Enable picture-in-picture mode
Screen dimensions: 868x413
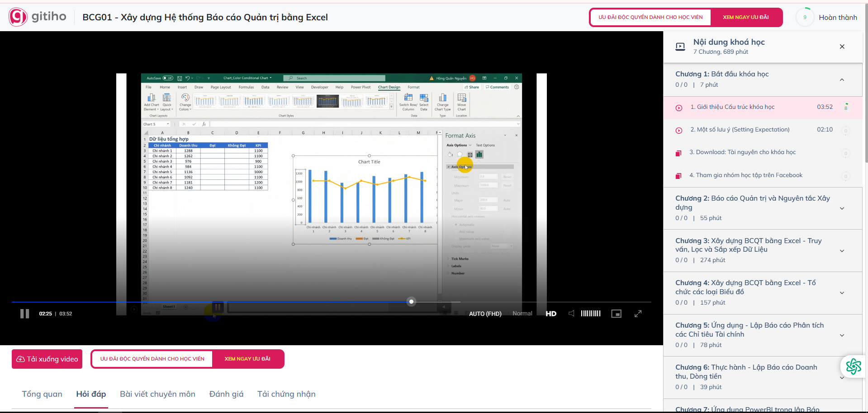[616, 314]
